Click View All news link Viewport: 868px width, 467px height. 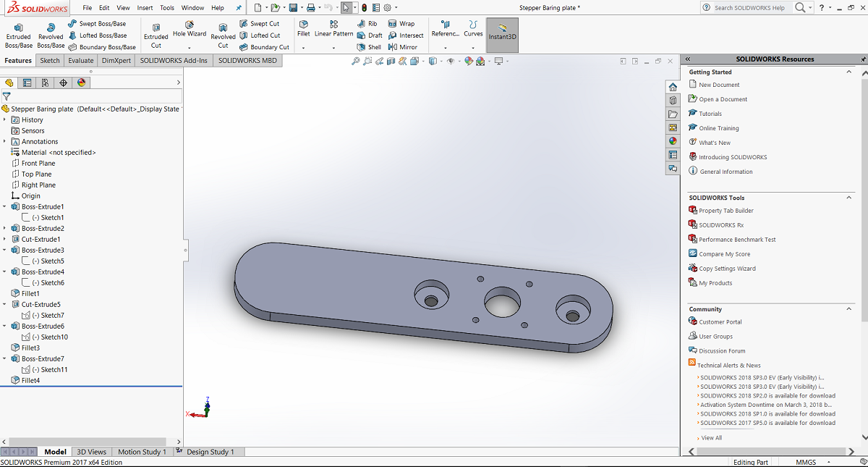712,438
